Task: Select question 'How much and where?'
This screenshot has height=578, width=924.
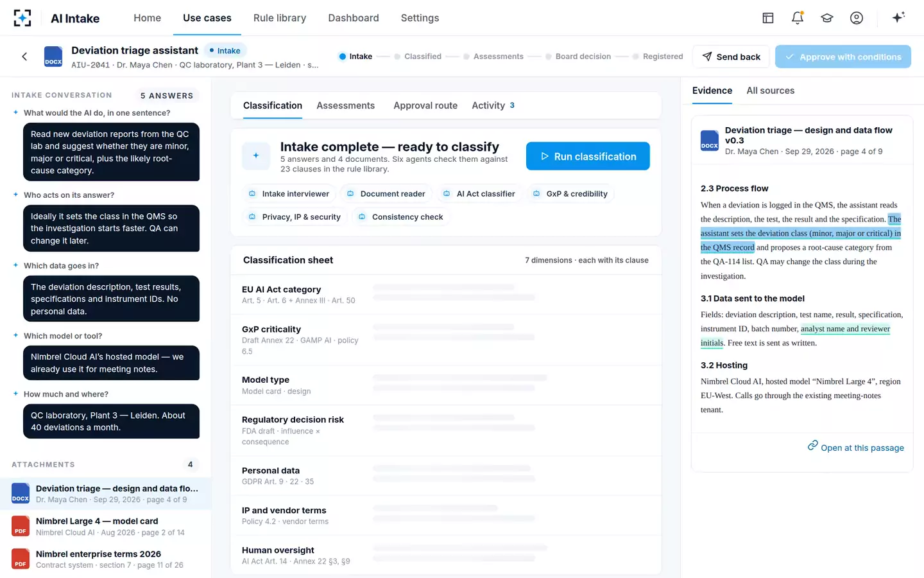Action: click(66, 394)
